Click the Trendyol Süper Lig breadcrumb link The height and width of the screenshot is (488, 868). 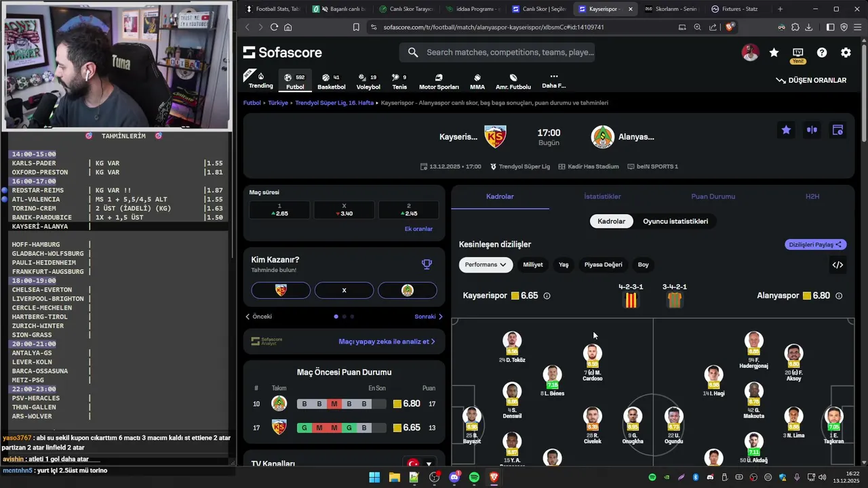pos(334,103)
